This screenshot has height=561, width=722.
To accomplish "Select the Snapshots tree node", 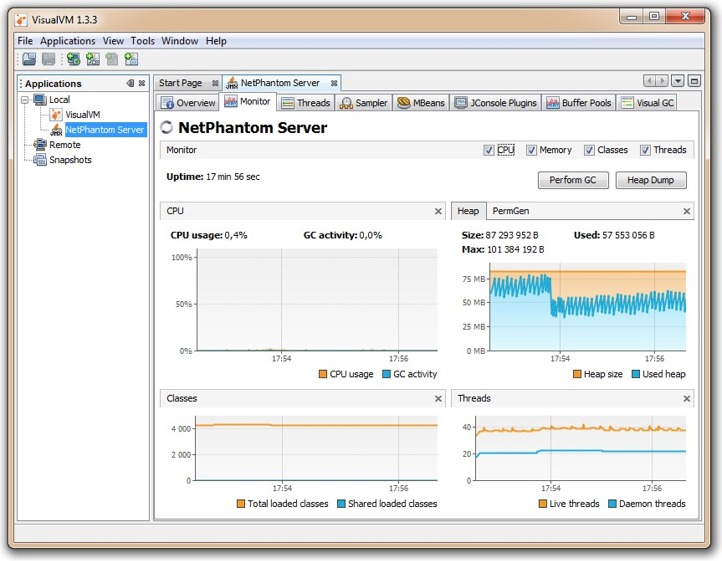I will tap(70, 160).
